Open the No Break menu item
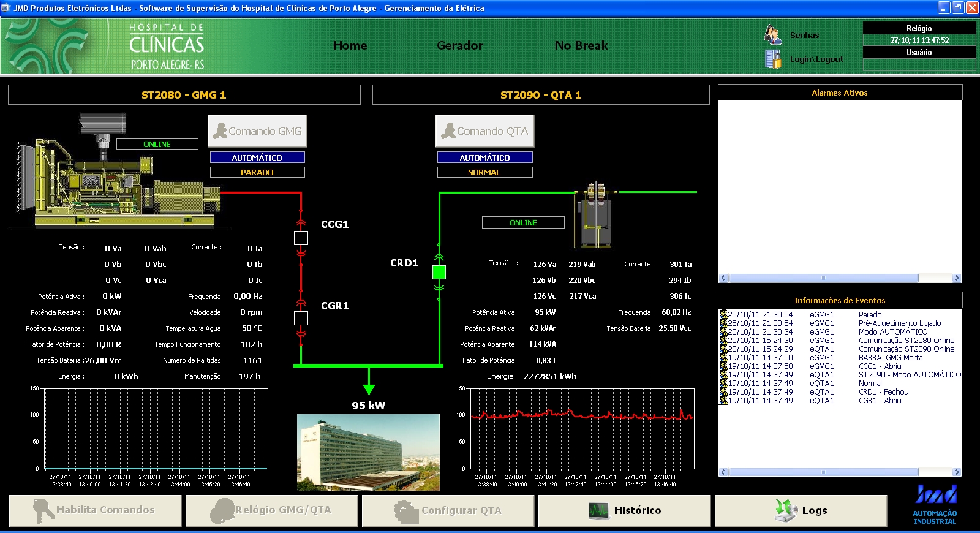 tap(581, 45)
